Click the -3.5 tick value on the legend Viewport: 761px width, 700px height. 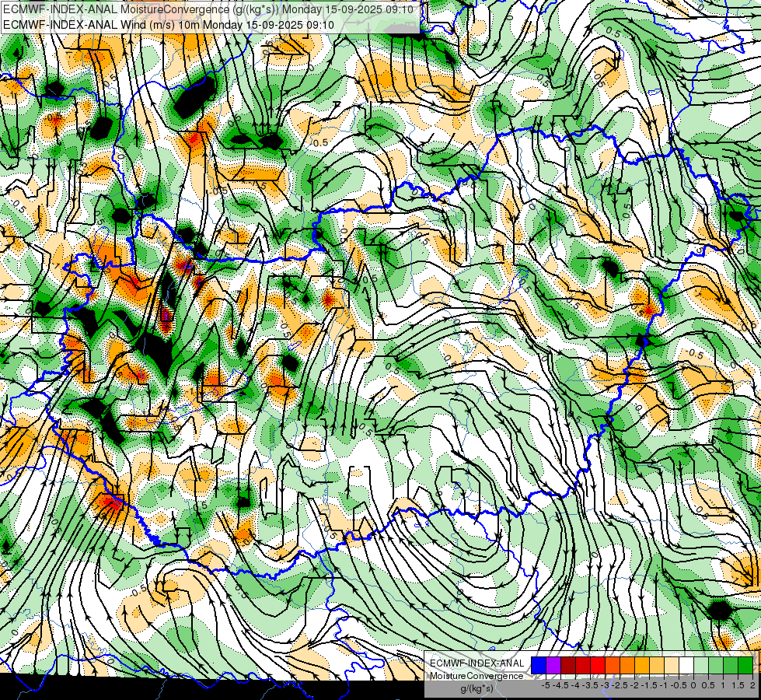[x=590, y=685]
